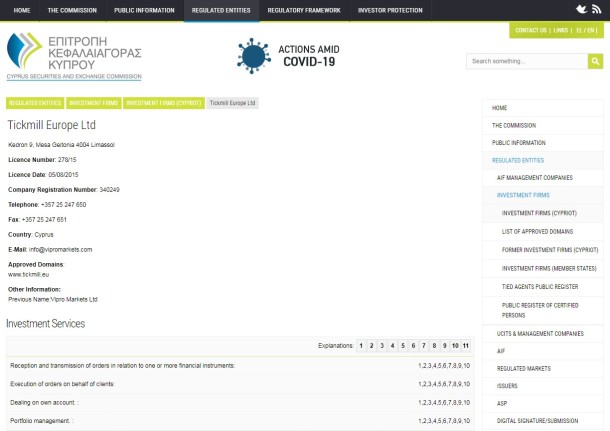Click the 'Dealing on own account' row
The width and height of the screenshot is (610, 431).
point(240,403)
